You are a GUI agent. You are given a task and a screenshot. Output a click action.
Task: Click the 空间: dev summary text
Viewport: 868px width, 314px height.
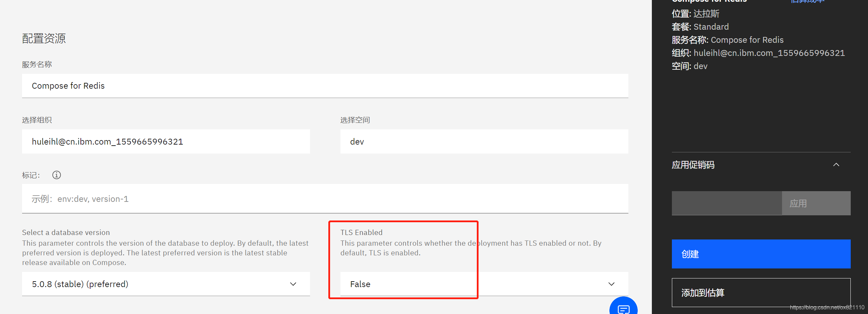pyautogui.click(x=689, y=66)
